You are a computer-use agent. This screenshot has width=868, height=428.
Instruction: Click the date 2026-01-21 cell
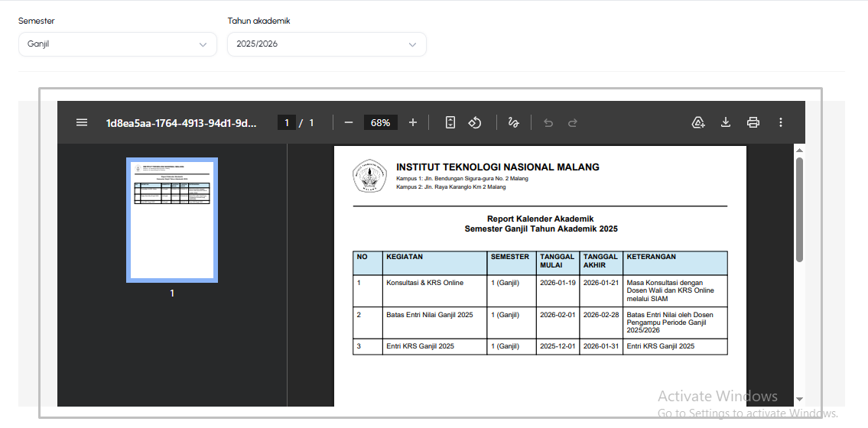(601, 291)
